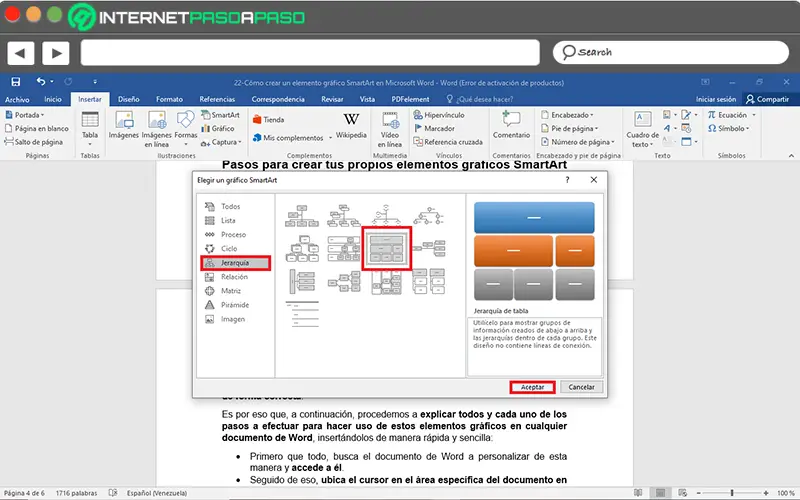Open Ecuación equation tool
The height and width of the screenshot is (500, 800).
pos(731,115)
